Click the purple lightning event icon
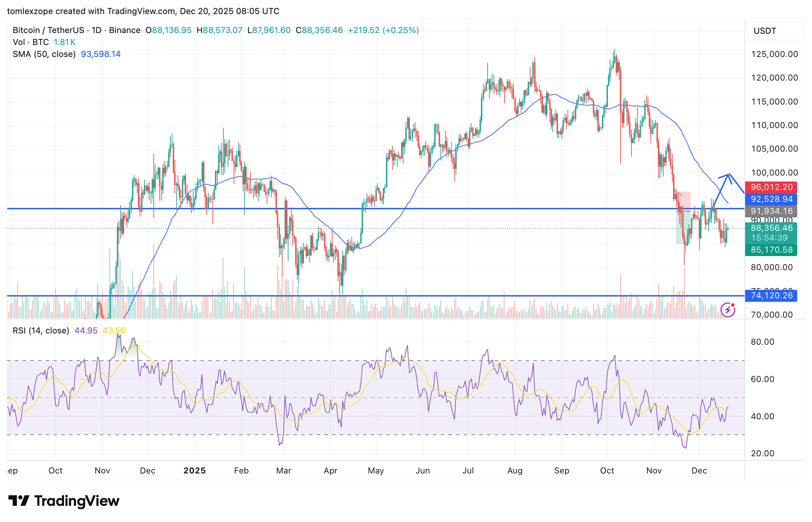 [x=728, y=310]
